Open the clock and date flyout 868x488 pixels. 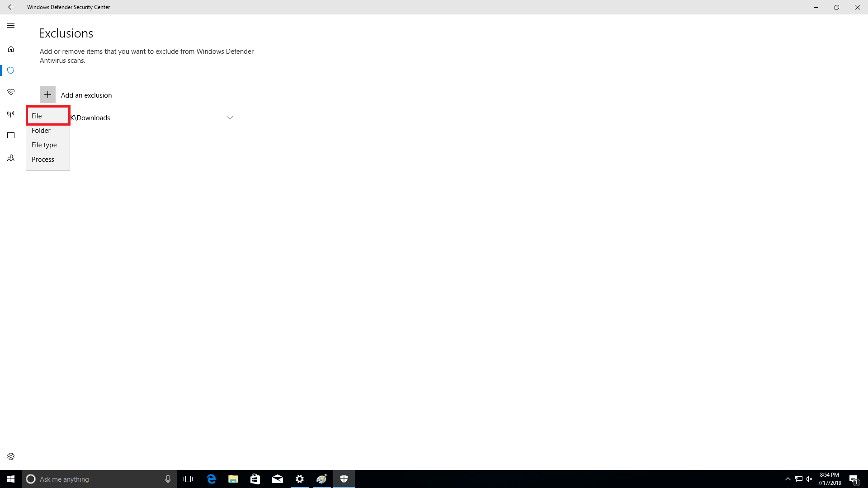click(x=830, y=479)
